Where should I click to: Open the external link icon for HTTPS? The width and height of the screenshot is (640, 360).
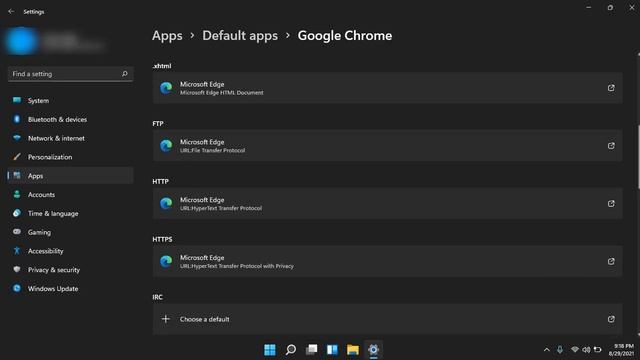tap(611, 261)
